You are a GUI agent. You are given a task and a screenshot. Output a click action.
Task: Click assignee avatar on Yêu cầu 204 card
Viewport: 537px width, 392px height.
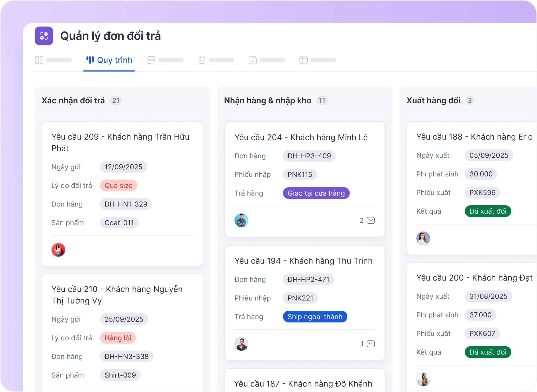[x=241, y=220]
